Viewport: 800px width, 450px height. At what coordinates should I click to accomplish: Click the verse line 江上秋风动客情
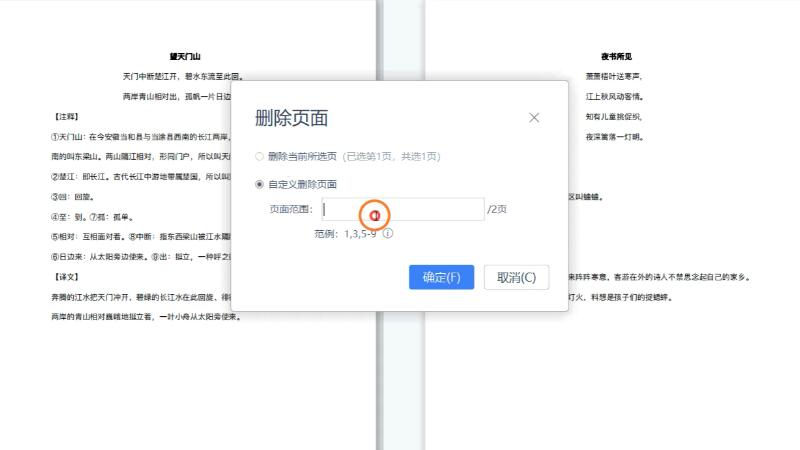pos(614,97)
